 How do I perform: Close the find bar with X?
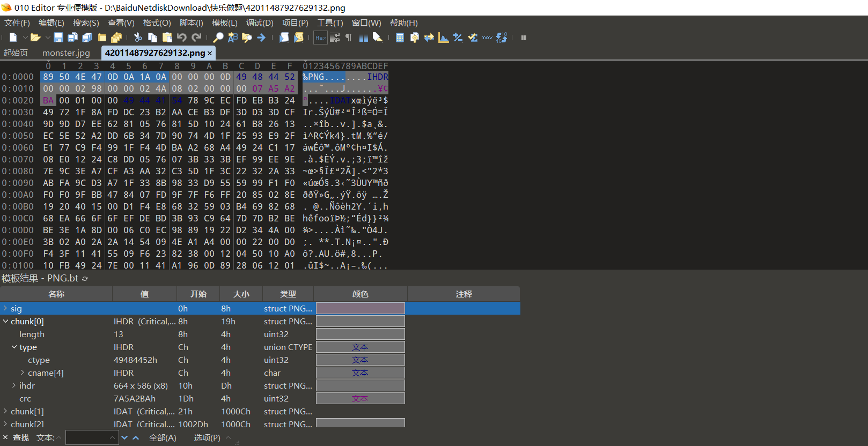(x=5, y=438)
